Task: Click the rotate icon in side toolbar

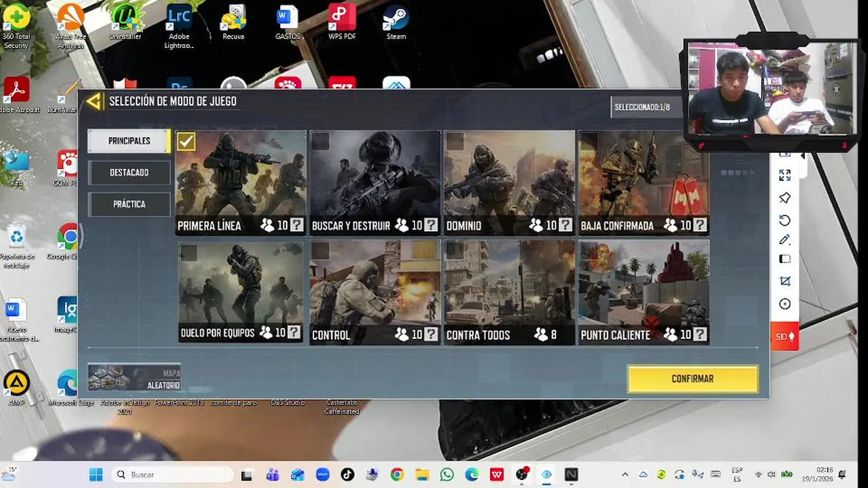Action: pyautogui.click(x=785, y=220)
